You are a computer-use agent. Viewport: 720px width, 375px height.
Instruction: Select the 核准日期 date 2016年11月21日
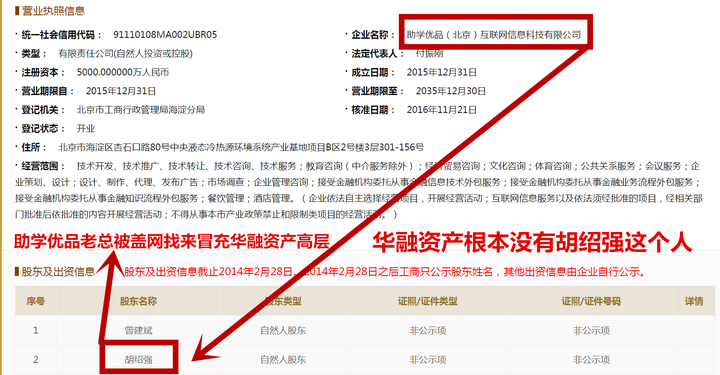click(x=442, y=110)
